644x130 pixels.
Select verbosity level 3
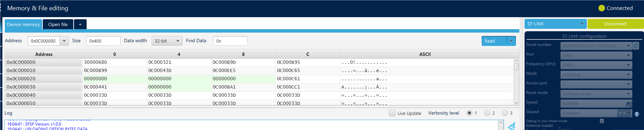pyautogui.click(x=505, y=113)
